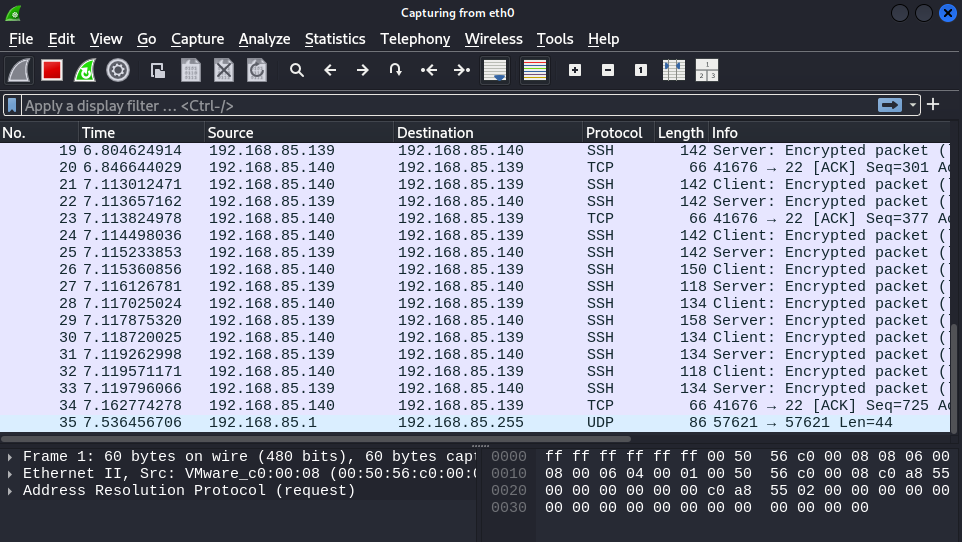
Task: Go back to previous packet arrow
Action: tap(330, 70)
